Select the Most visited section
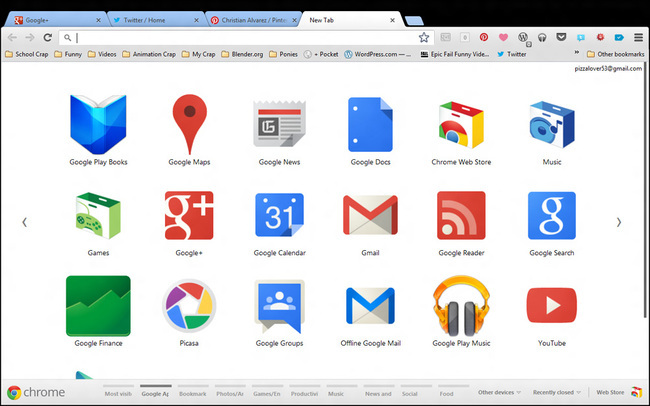The image size is (650, 406). 119,391
